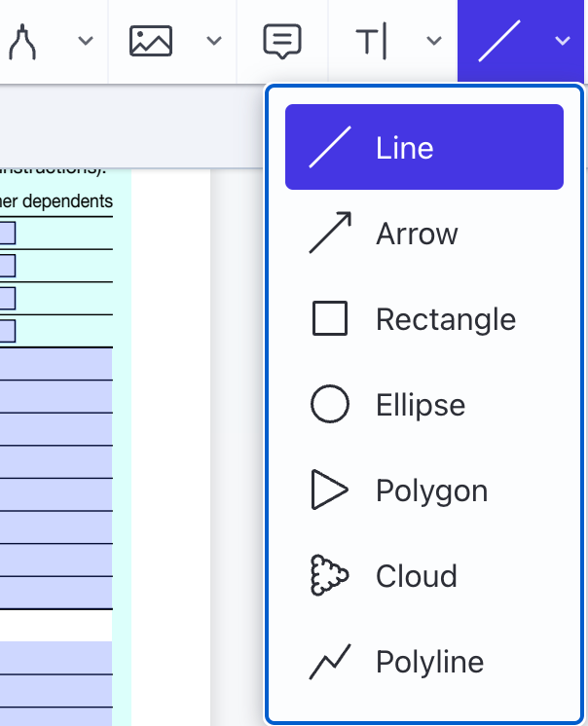The height and width of the screenshot is (726, 588).
Task: Click the first blue form field below checkboxes
Action: pyautogui.click(x=55, y=364)
